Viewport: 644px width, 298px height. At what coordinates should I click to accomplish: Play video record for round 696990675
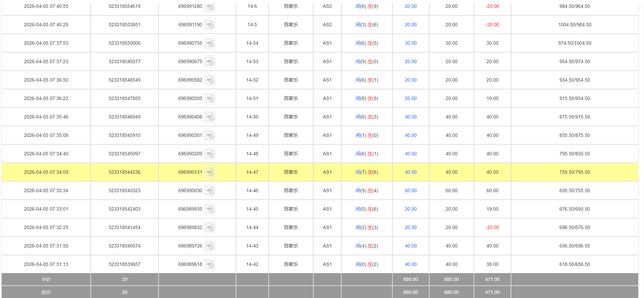[210, 62]
